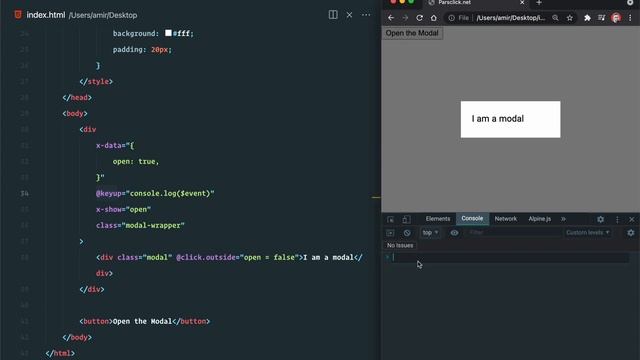Close the DevTools panel

pyautogui.click(x=632, y=220)
